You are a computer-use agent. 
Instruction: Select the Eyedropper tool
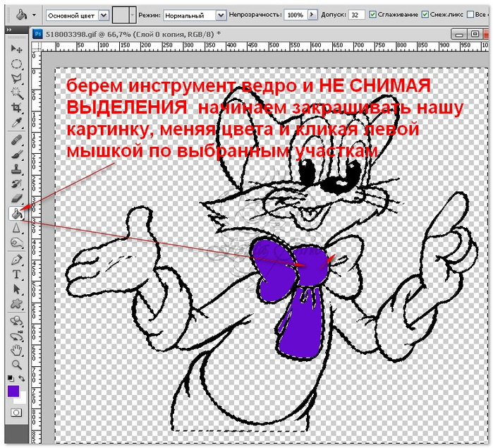tap(16, 122)
